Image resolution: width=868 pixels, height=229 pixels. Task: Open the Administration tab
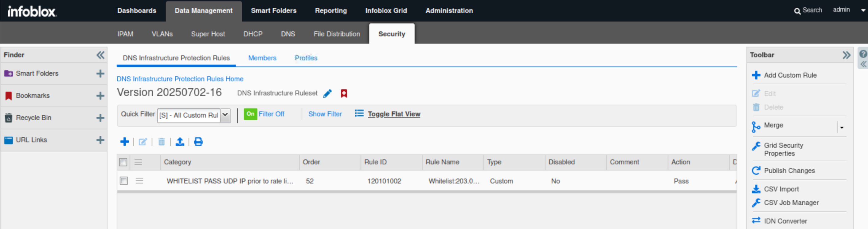[449, 11]
